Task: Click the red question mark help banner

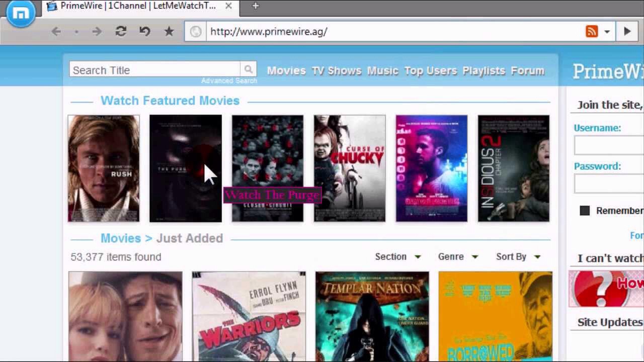Action: point(606,289)
